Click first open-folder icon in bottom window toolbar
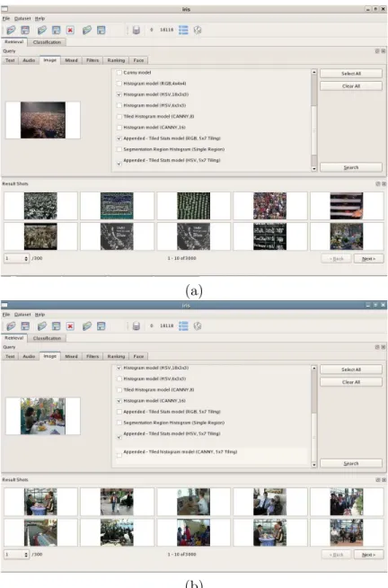The height and width of the screenshot is (588, 388). 11,325
